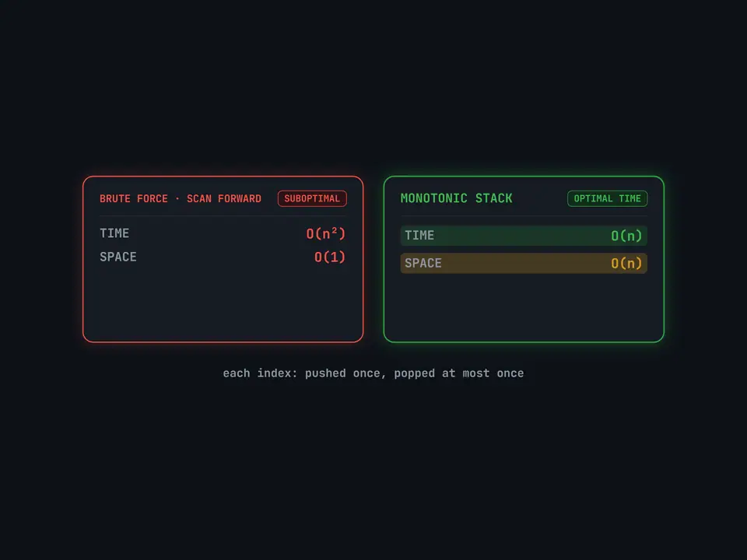Click the green TIME O(n) row
This screenshot has height=560, width=747.
(524, 236)
